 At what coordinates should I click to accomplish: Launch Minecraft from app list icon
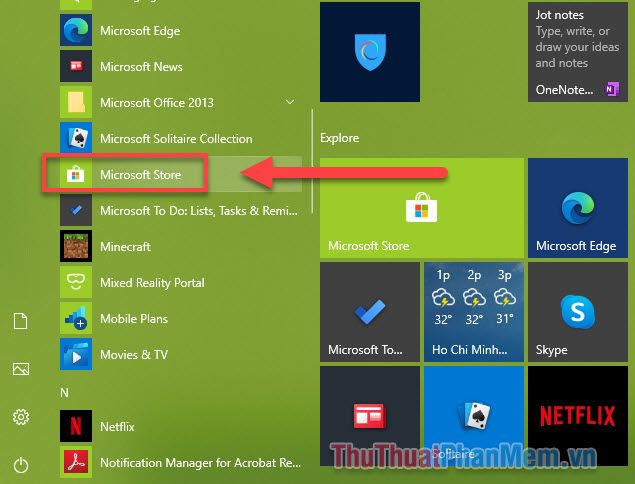pyautogui.click(x=76, y=246)
